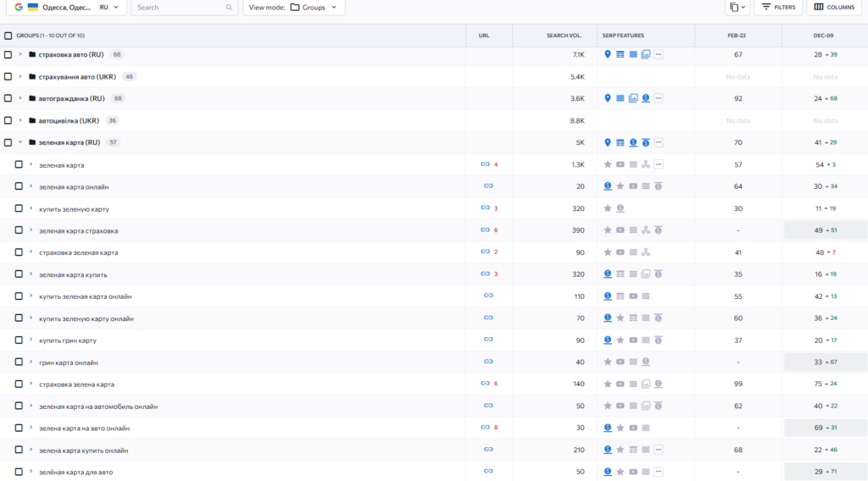Open the FILTERS button
868x481 pixels.
pyautogui.click(x=777, y=8)
